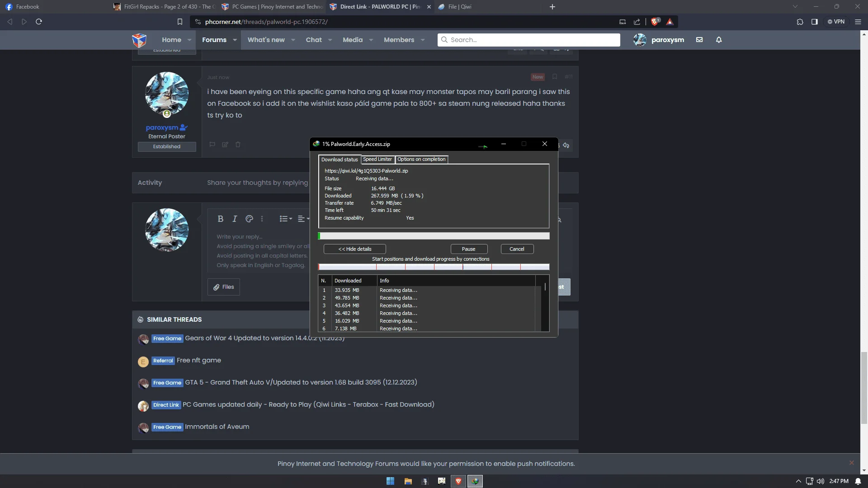Expand the Members dropdown arrow
868x488 pixels.
(x=423, y=40)
